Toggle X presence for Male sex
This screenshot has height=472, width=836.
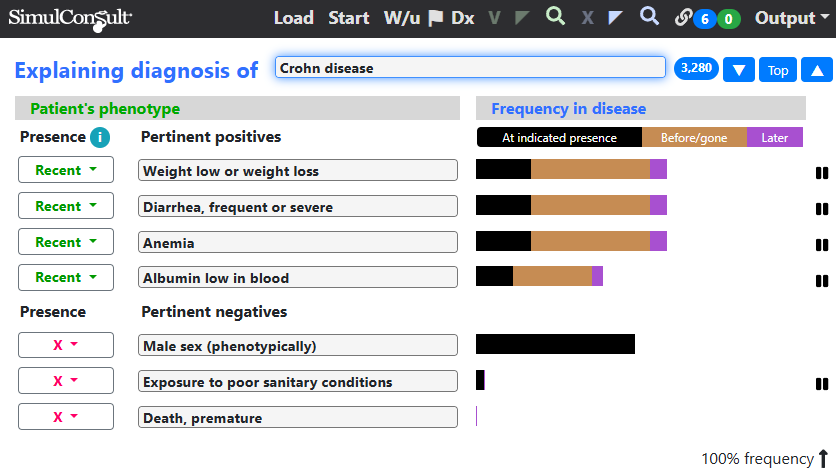66,345
